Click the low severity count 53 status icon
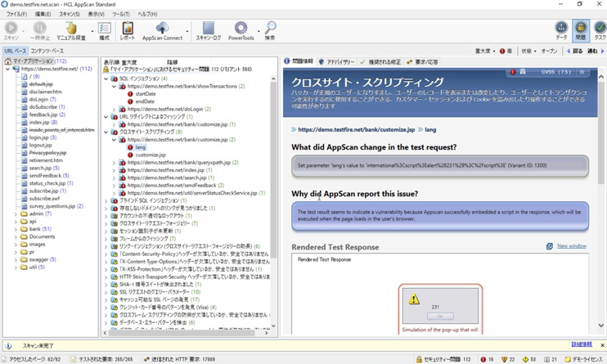 [525, 359]
